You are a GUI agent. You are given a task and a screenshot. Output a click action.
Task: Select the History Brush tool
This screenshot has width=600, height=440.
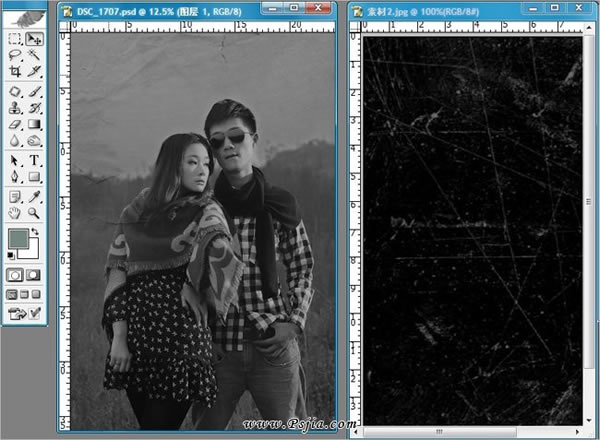(34, 108)
